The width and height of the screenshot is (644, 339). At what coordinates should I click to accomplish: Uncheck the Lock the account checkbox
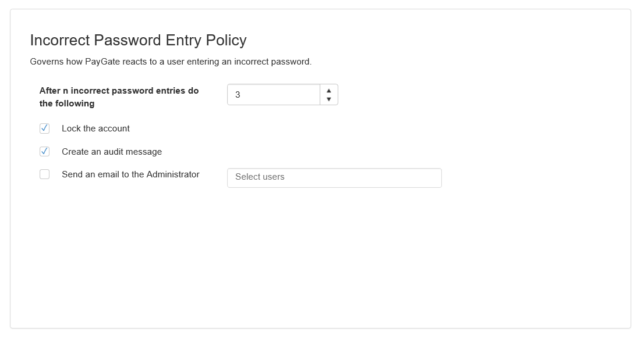tap(44, 129)
